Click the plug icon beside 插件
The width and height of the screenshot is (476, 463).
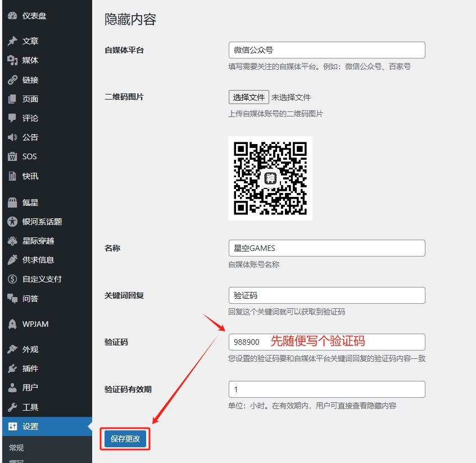[12, 368]
